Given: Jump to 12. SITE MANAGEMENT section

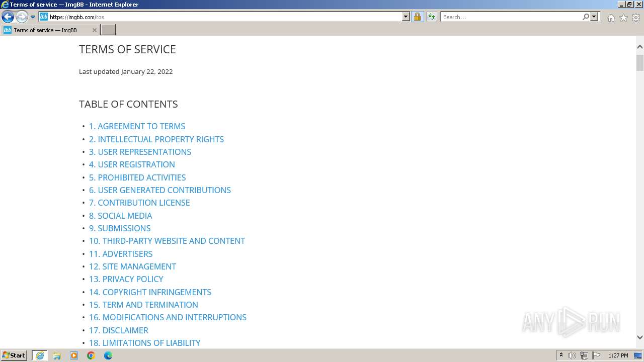Looking at the screenshot, I should 132,266.
